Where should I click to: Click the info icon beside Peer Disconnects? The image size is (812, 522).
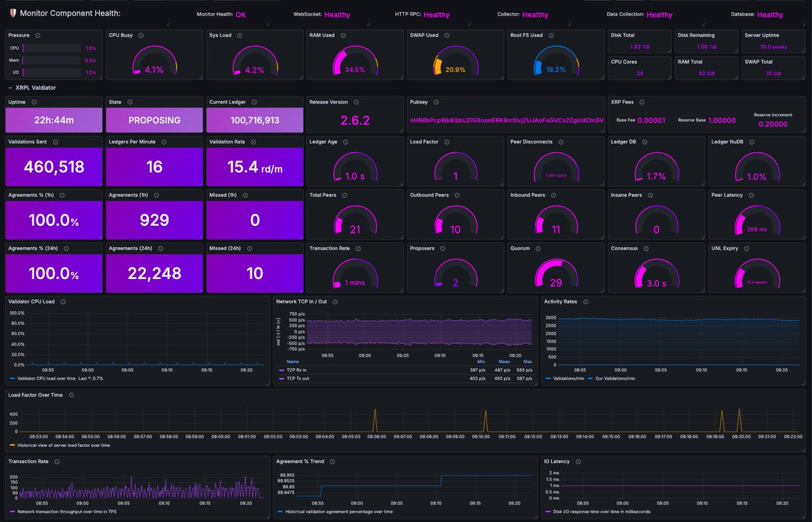[x=561, y=142]
